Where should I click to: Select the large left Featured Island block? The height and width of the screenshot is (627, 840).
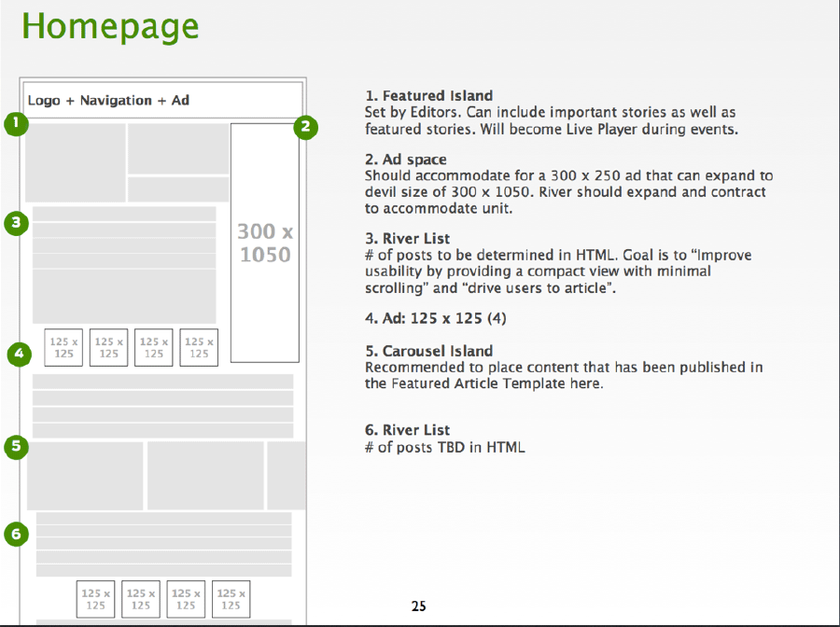point(76,162)
